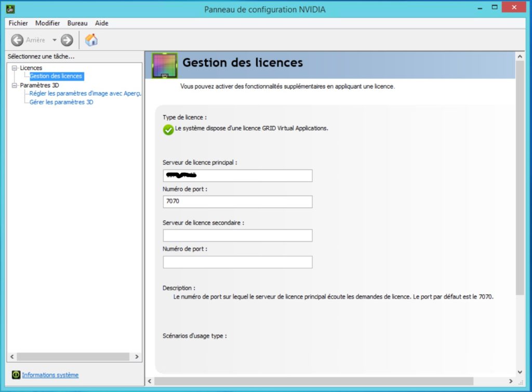
Task: Open the Fichier menu
Action: (18, 23)
